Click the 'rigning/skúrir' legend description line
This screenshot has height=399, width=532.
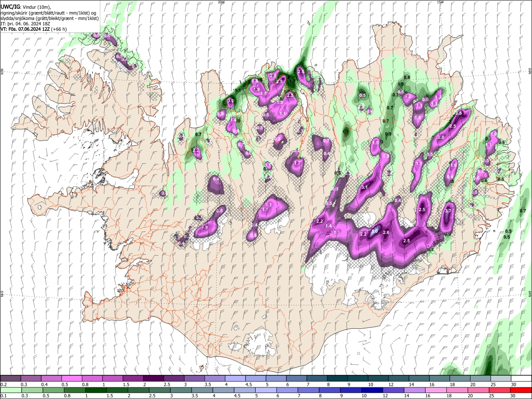click(x=48, y=13)
